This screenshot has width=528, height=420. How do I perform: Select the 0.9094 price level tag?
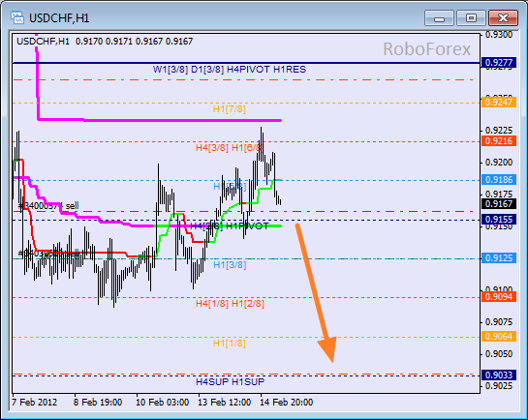pos(498,296)
